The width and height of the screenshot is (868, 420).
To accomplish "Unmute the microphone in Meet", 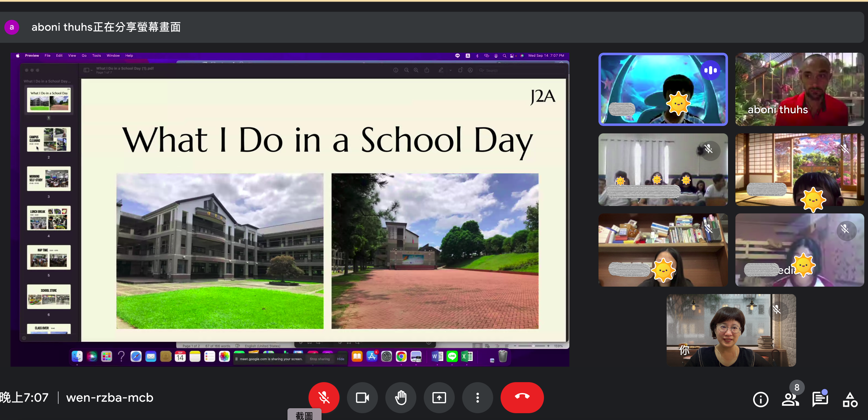I will tap(324, 397).
